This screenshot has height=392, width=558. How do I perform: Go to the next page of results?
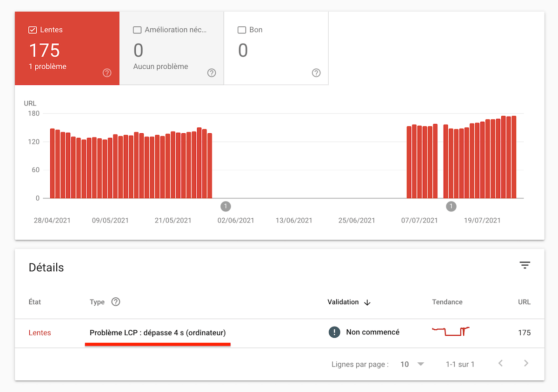[526, 364]
